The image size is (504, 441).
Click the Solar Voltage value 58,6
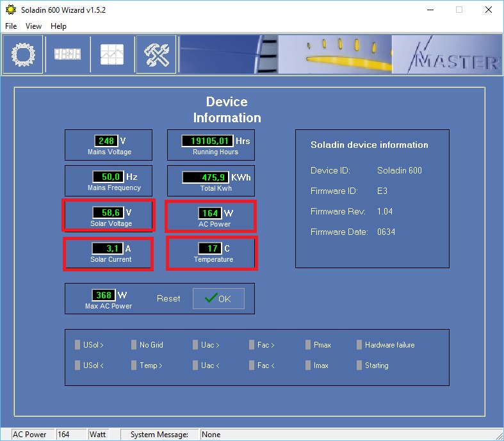click(108, 212)
